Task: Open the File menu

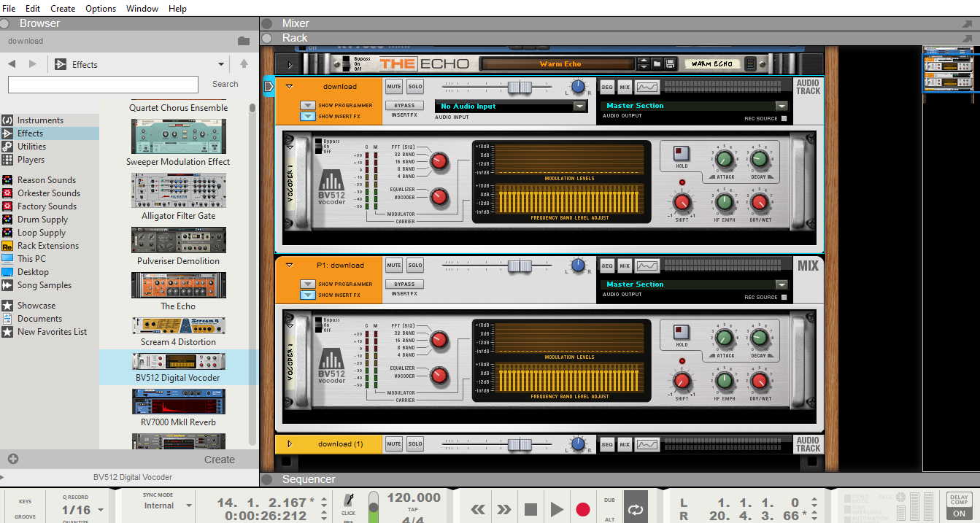Action: click(9, 8)
